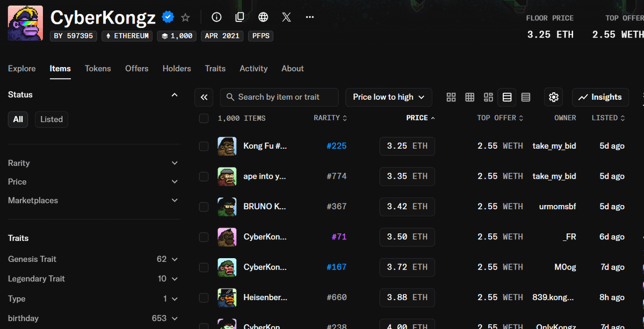This screenshot has height=329, width=644.
Task: Click the 3.50 ETH price button
Action: [407, 237]
